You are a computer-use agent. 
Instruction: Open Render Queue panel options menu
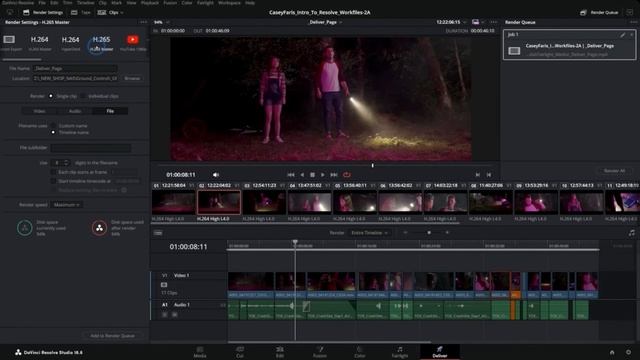tap(633, 22)
